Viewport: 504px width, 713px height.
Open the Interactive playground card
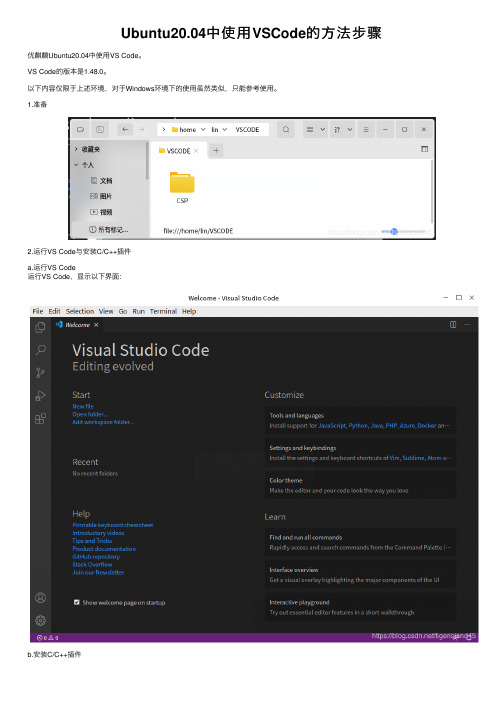(x=360, y=607)
